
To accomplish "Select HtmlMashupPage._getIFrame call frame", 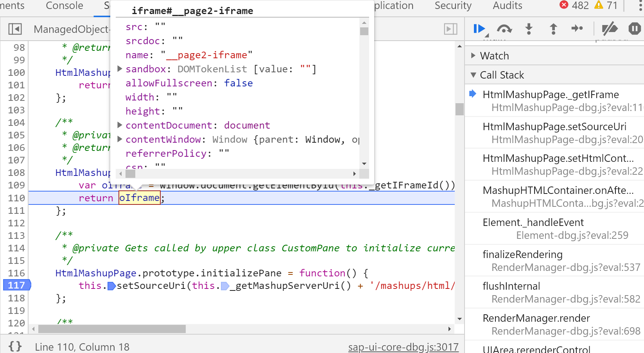I will click(554, 100).
